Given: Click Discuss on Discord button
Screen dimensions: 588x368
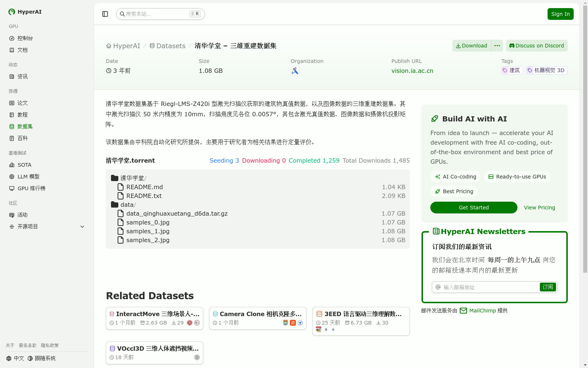Looking at the screenshot, I should pyautogui.click(x=537, y=46).
